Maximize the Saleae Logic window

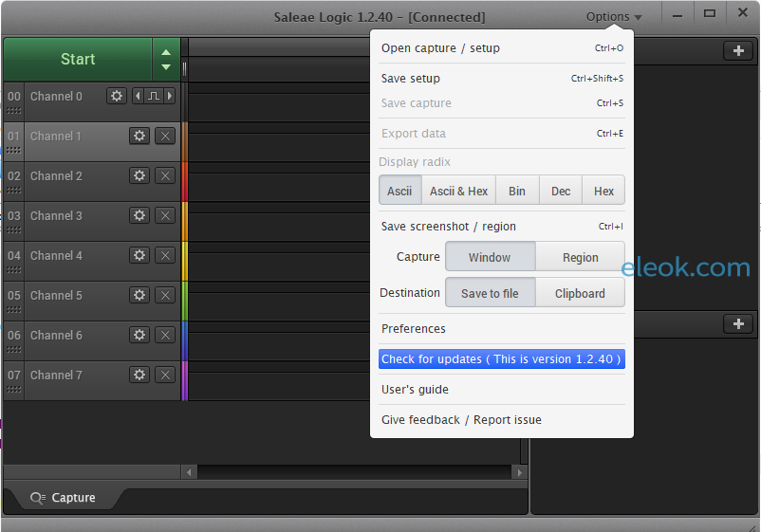point(710,13)
